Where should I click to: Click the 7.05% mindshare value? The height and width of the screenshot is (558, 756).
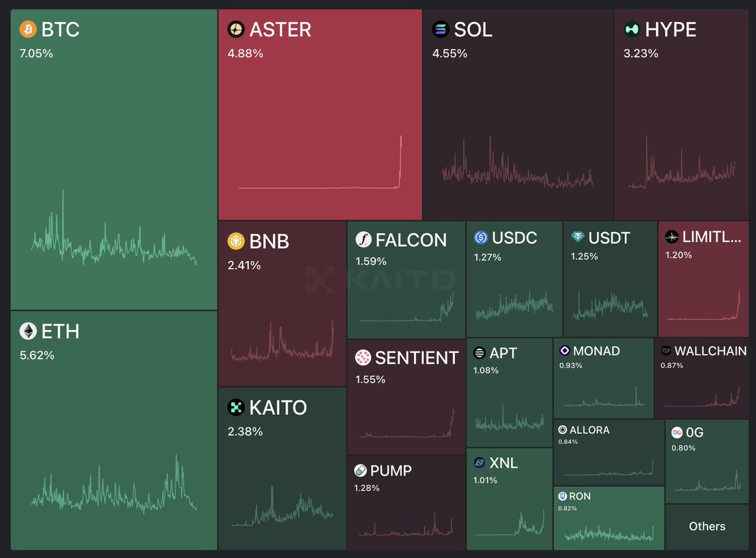click(x=37, y=54)
